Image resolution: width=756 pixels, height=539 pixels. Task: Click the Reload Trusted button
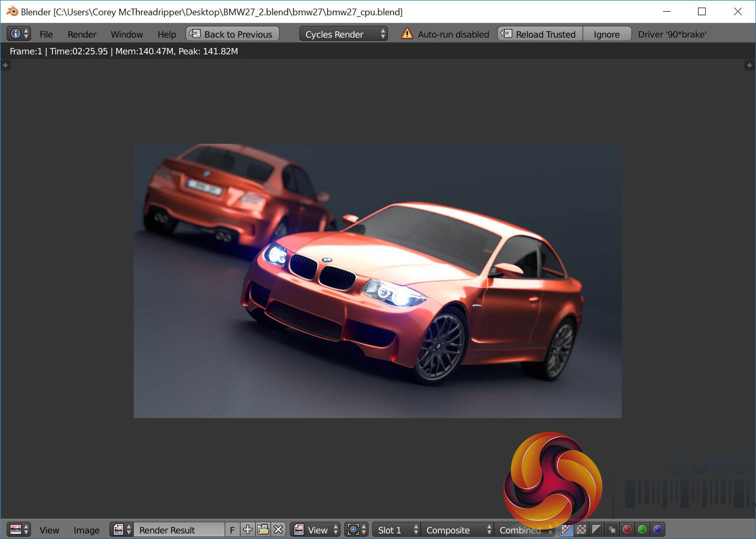point(540,34)
